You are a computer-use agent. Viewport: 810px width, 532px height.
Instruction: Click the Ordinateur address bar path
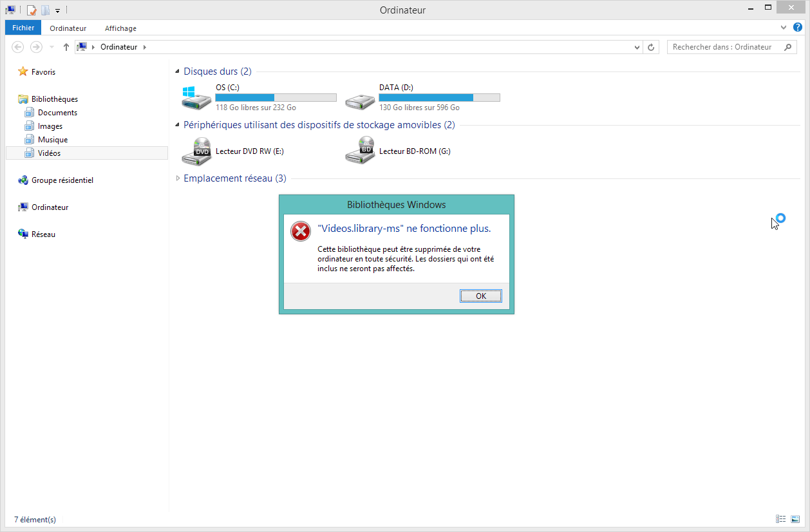click(x=118, y=47)
